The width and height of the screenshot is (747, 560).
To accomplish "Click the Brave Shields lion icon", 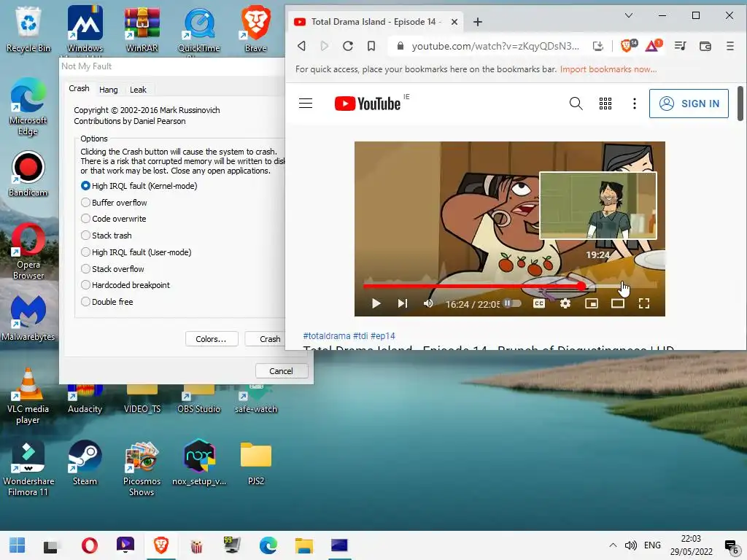I will [628, 46].
